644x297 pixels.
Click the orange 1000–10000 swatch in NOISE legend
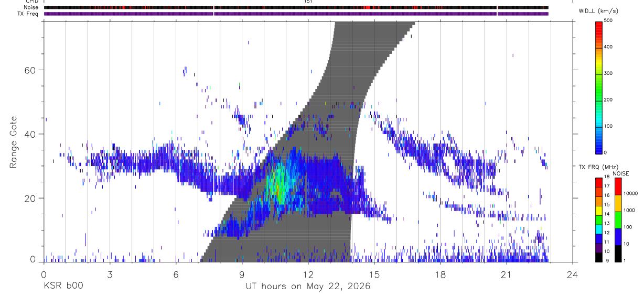click(x=618, y=203)
